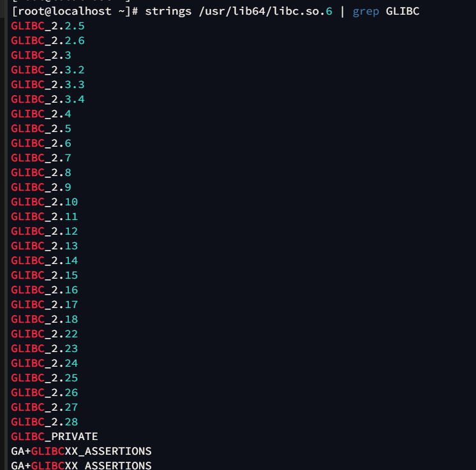Screen dimensions: 476x470
Task: Click the word strings in the command
Action: [168, 11]
